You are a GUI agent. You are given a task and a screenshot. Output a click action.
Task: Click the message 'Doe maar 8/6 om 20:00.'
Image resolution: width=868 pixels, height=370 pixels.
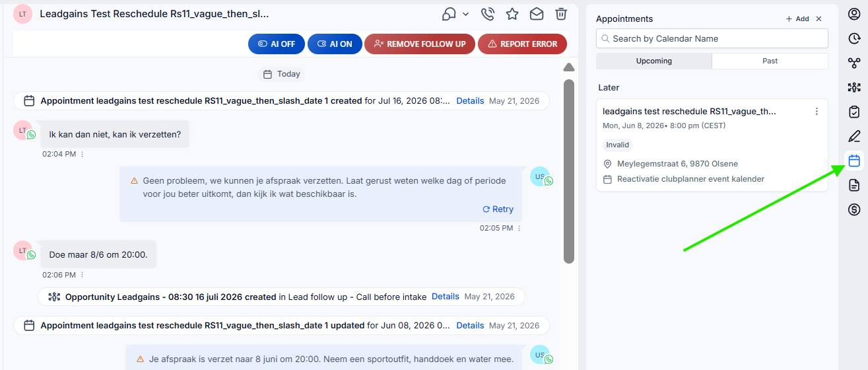click(x=98, y=254)
